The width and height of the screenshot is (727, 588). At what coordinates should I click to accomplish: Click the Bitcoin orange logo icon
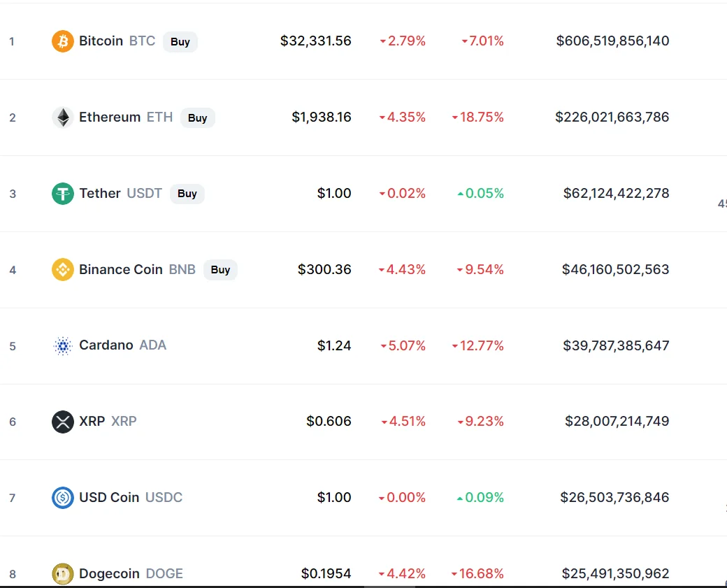pos(63,41)
